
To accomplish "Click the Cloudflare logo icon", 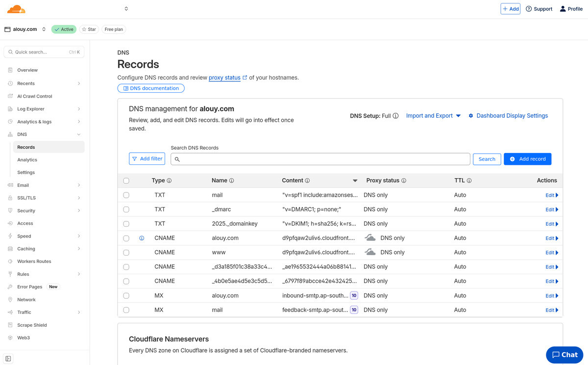I will tap(16, 9).
